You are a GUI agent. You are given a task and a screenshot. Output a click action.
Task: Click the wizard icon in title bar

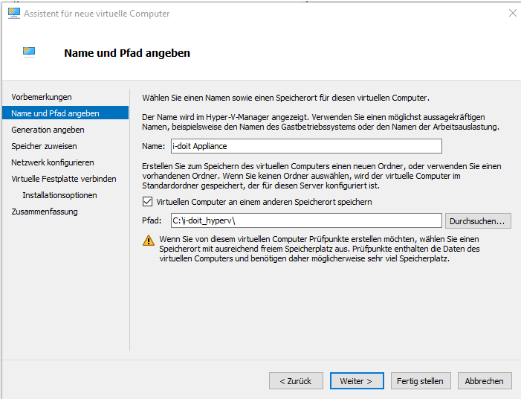pos(14,13)
